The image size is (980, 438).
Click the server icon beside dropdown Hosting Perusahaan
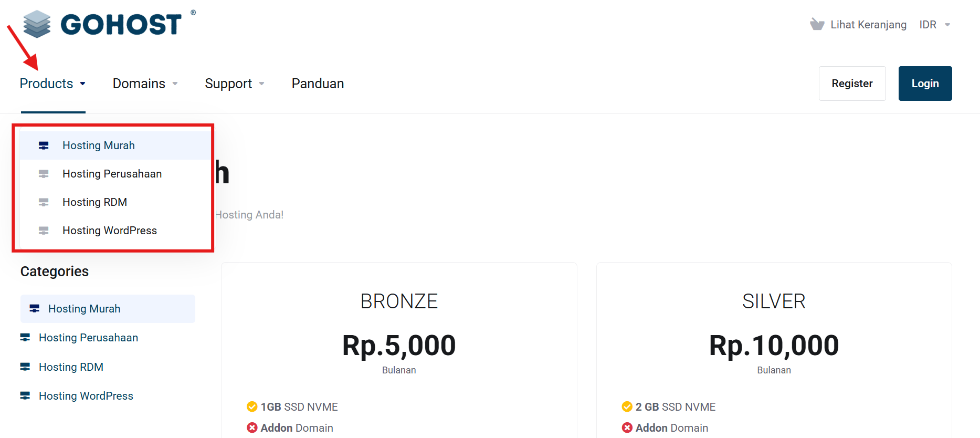tap(44, 174)
